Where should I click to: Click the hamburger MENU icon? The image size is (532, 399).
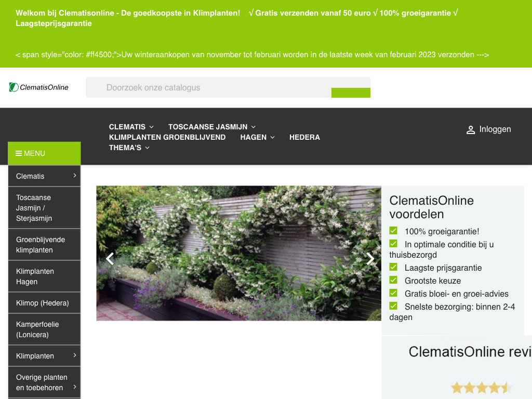pos(19,153)
